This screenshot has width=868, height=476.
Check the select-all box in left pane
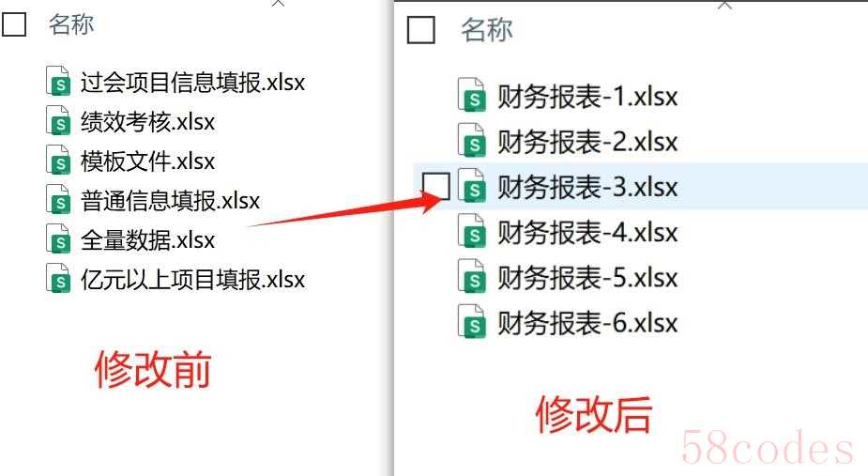(13, 23)
